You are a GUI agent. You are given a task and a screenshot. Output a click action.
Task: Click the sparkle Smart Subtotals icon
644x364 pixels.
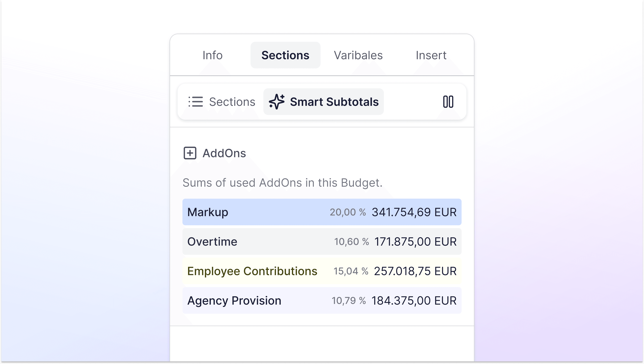click(276, 102)
